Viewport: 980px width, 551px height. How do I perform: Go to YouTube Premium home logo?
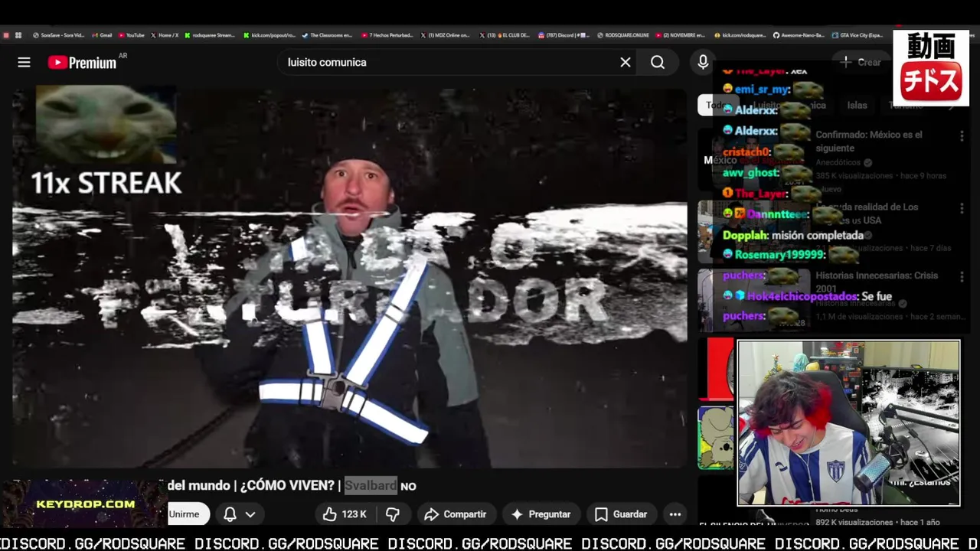point(82,63)
